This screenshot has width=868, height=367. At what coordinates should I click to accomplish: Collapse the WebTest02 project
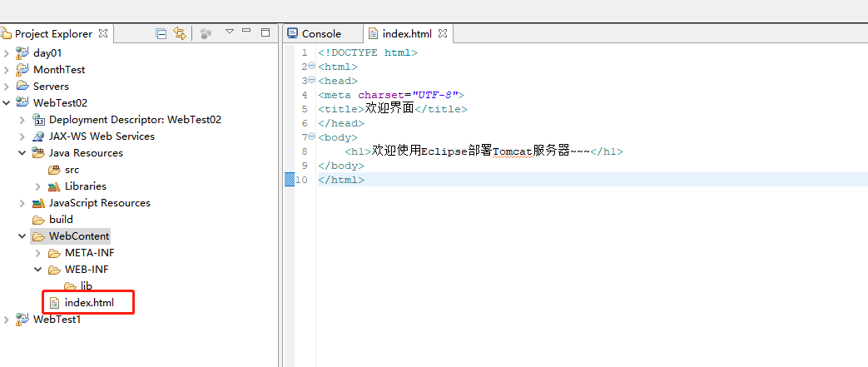[x=6, y=103]
